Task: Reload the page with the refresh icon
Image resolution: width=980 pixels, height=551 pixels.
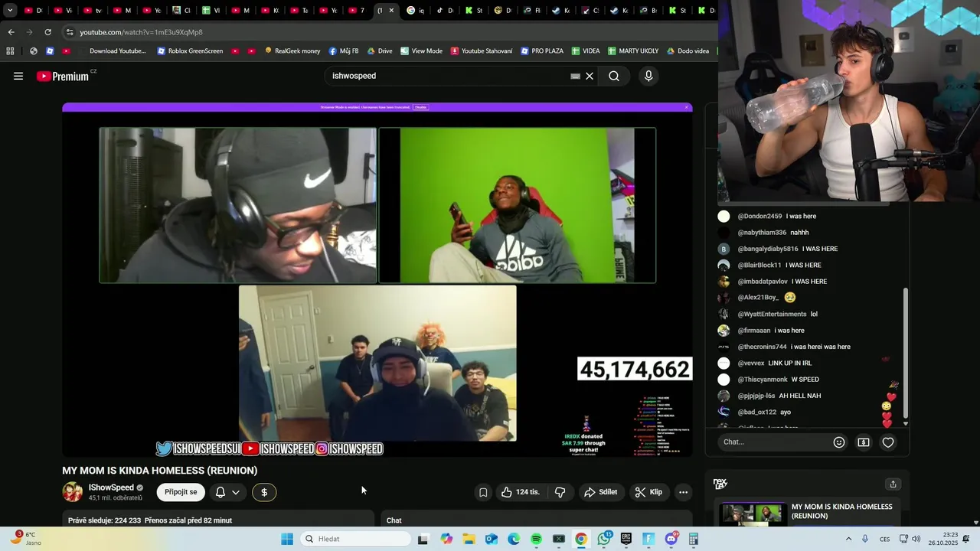Action: [x=47, y=32]
